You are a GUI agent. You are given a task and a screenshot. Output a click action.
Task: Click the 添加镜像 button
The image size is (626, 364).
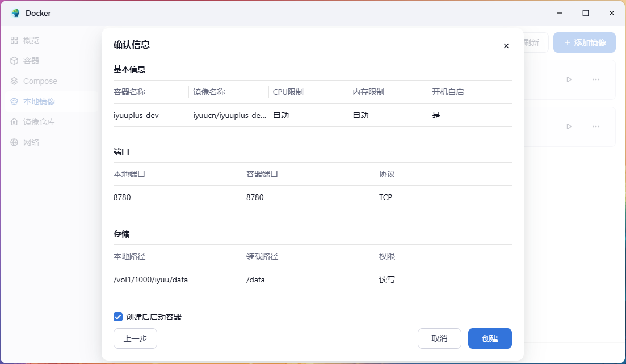(585, 43)
